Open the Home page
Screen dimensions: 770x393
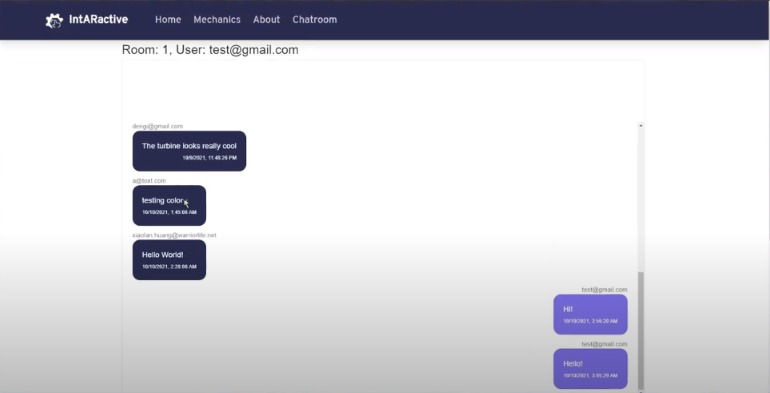tap(168, 20)
